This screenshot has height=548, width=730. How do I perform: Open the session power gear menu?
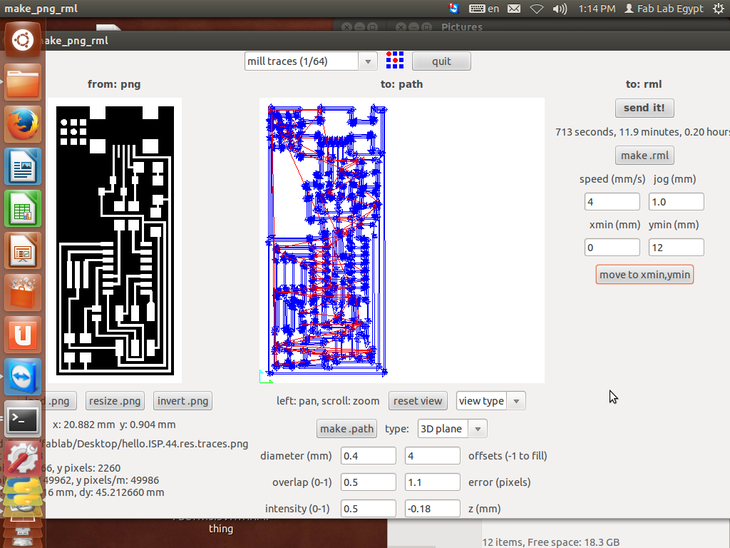tap(719, 8)
